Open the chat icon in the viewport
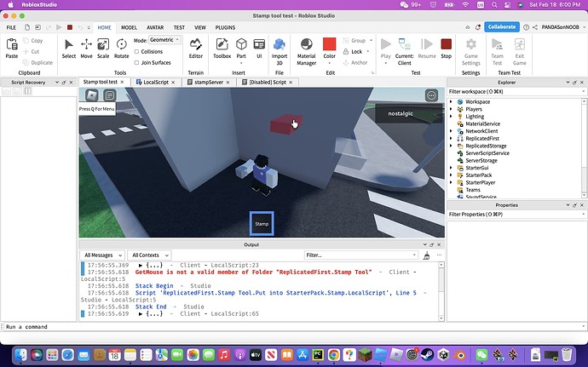The height and width of the screenshot is (367, 588). point(109,95)
